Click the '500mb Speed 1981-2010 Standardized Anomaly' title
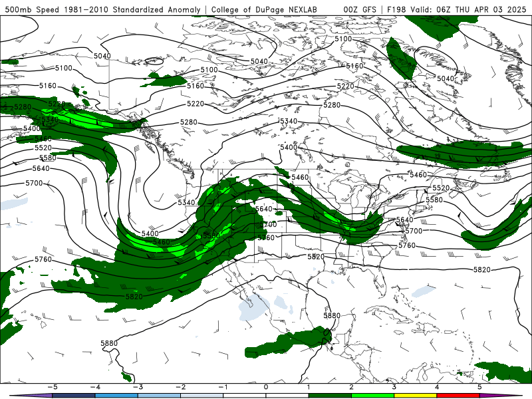This screenshot has height=399, width=532. [102, 9]
